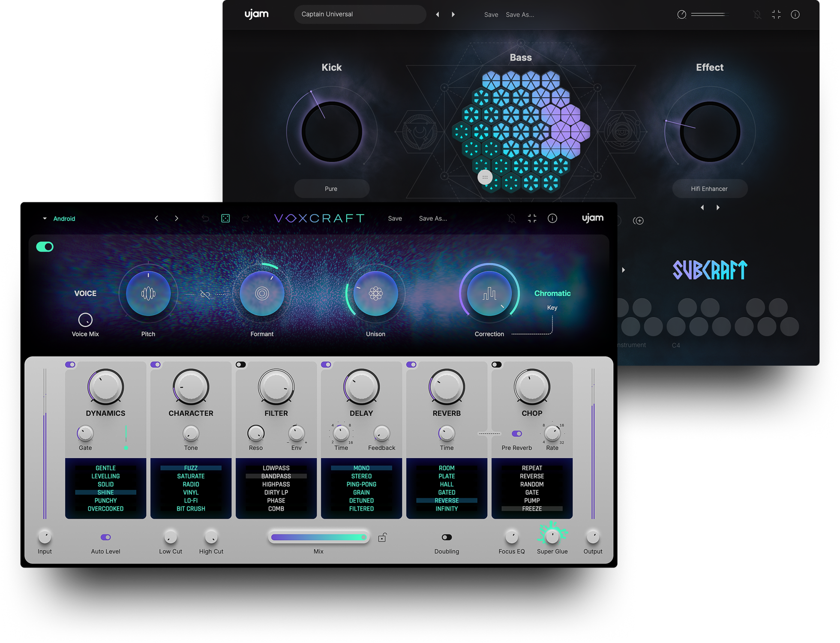Click the main Dynamics knob
840x643 pixels.
pyautogui.click(x=105, y=387)
